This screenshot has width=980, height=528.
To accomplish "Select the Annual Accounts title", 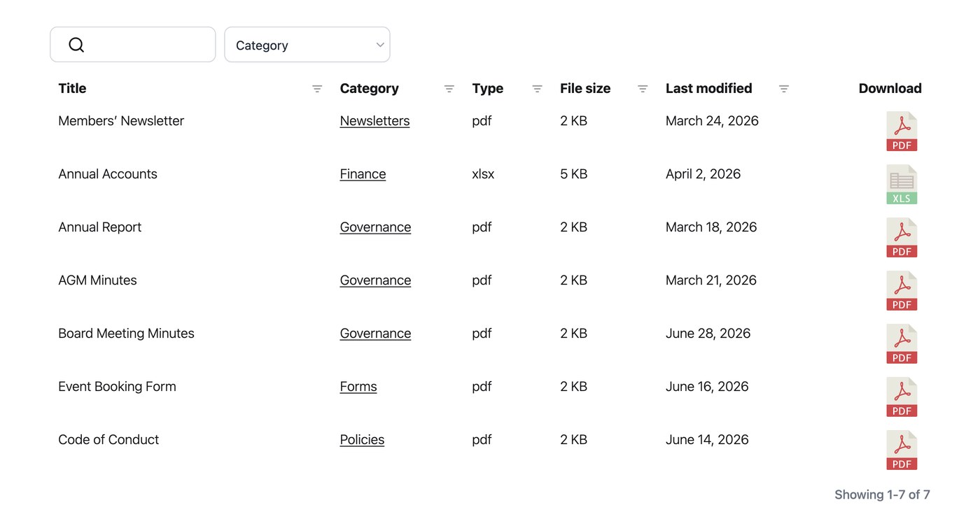I will (108, 174).
